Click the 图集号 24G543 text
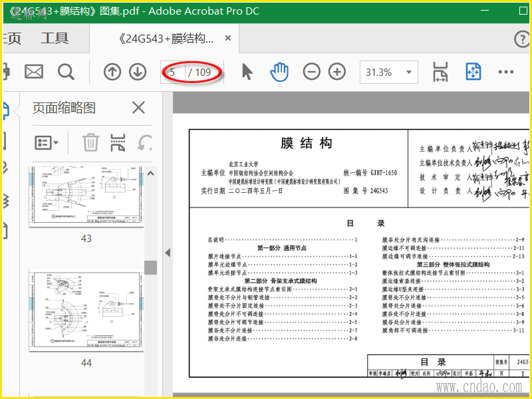 pyautogui.click(x=366, y=191)
